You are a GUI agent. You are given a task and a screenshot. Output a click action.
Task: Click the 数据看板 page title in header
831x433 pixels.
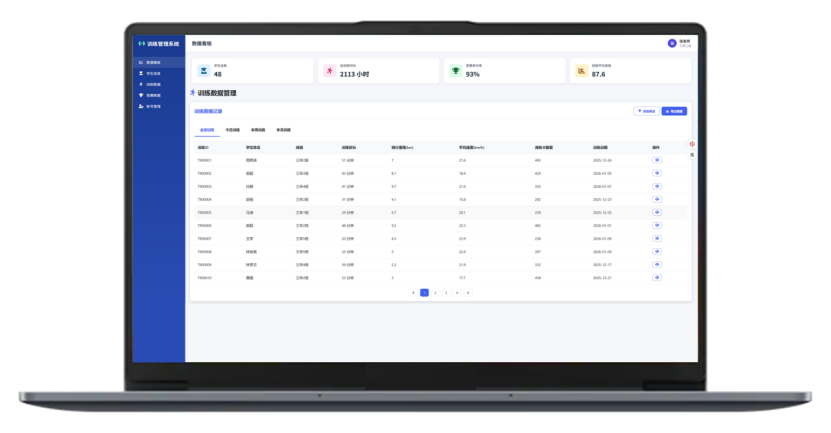pos(201,43)
